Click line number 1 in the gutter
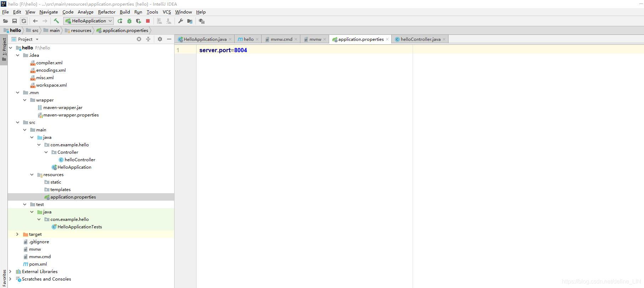This screenshot has width=644, height=288. pyautogui.click(x=178, y=50)
